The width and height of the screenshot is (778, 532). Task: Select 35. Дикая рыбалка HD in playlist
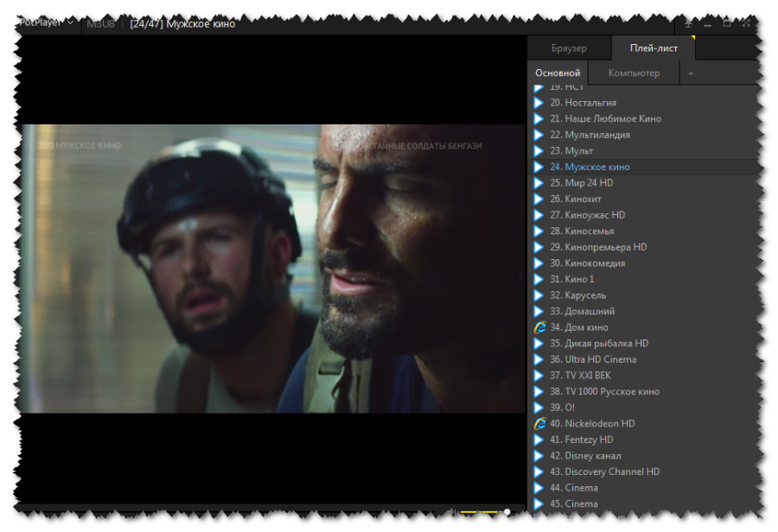point(644,343)
